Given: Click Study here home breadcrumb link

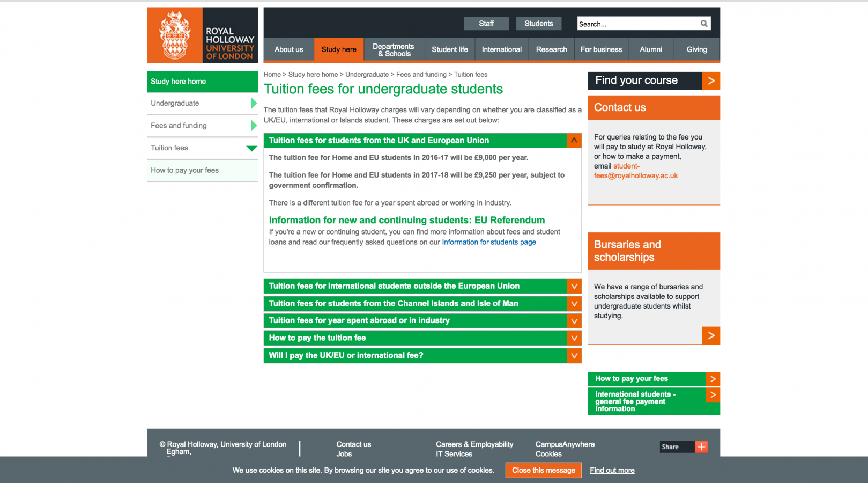Looking at the screenshot, I should click(313, 75).
